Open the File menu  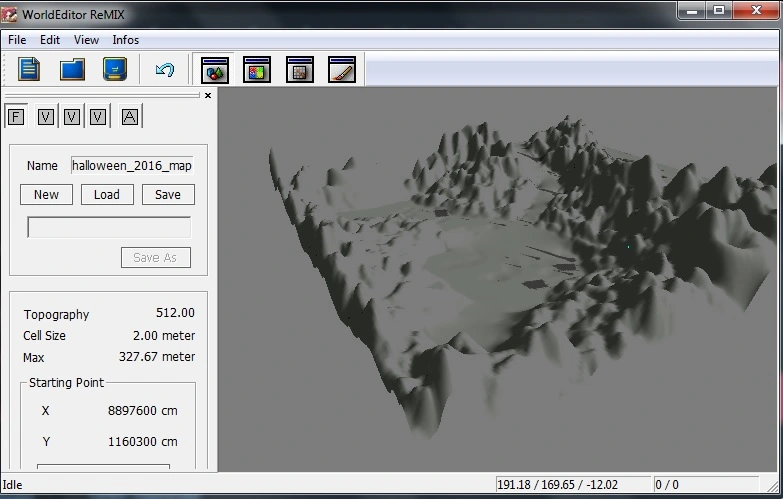click(16, 40)
